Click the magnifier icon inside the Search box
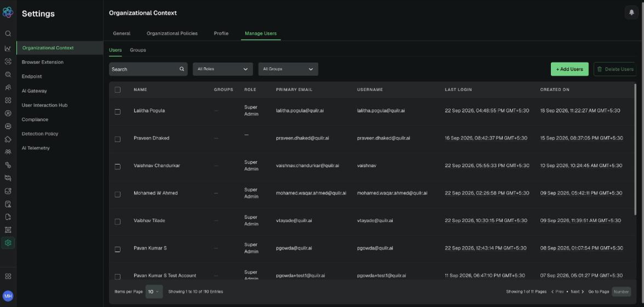Image resolution: width=644 pixels, height=307 pixels. (x=181, y=69)
